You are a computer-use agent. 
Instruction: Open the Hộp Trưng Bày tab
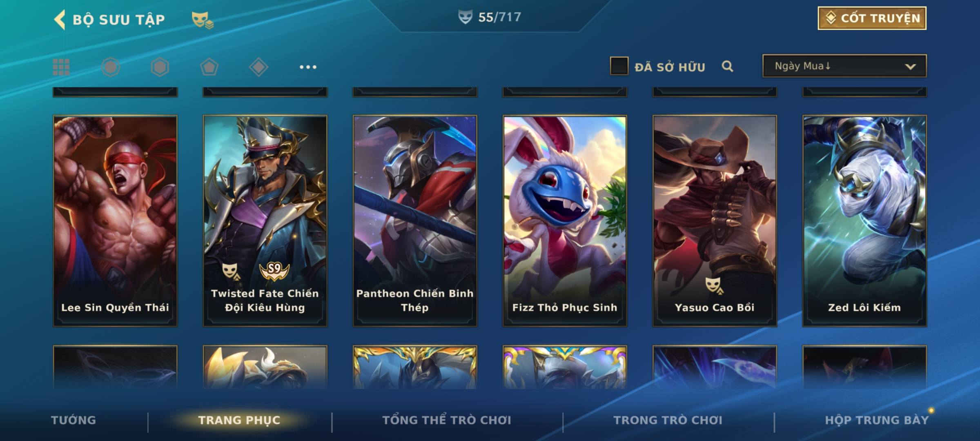[x=877, y=420]
